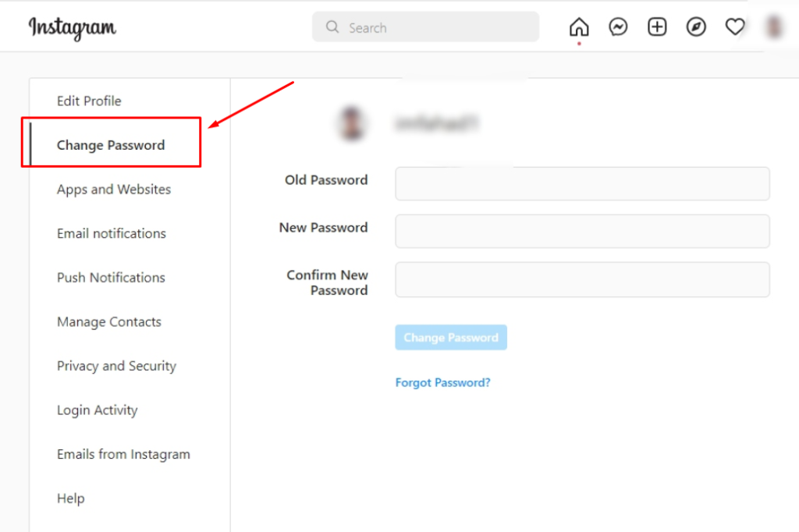
Task: Open Messenger direct messages icon
Action: 618,28
